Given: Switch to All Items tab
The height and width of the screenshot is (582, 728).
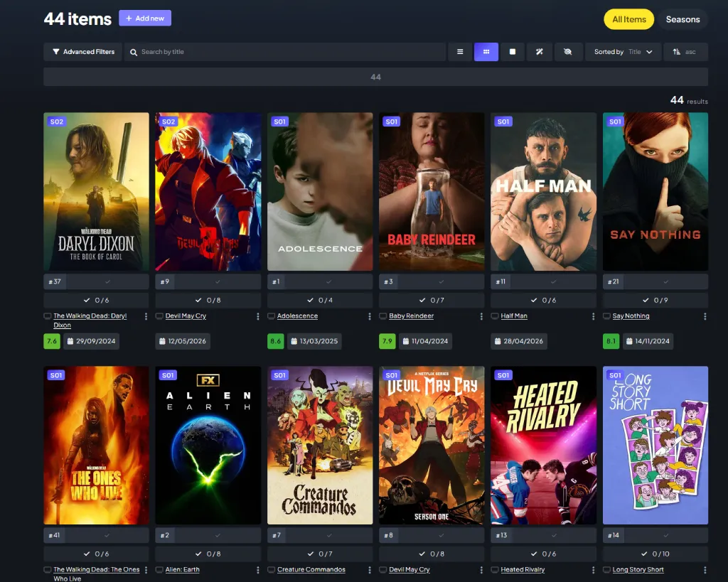Looking at the screenshot, I should click(628, 19).
